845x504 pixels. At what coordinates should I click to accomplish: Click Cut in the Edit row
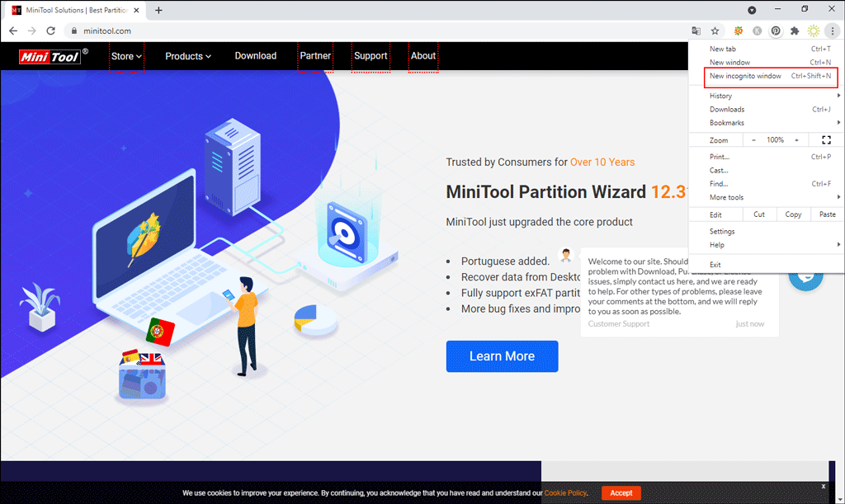[x=759, y=214]
